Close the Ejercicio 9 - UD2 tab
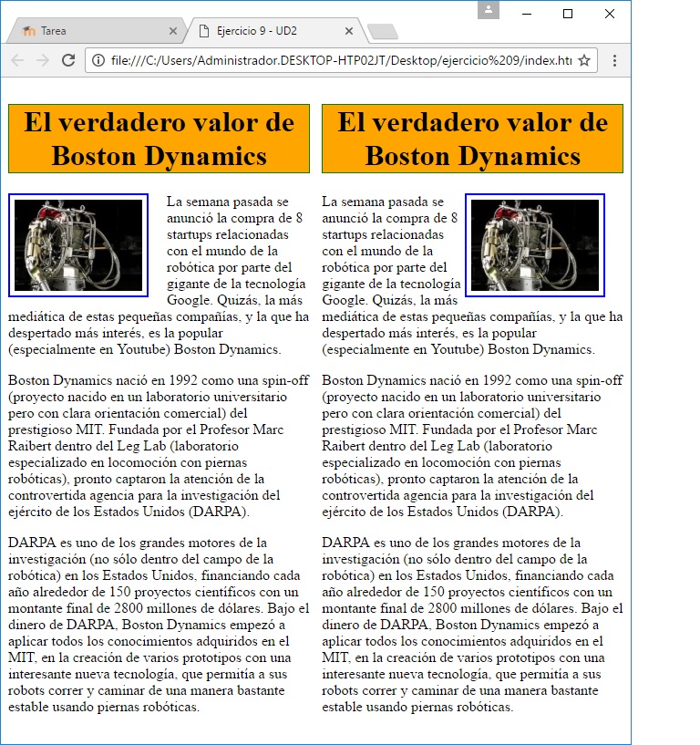Screen dimensions: 700x745 [348, 31]
